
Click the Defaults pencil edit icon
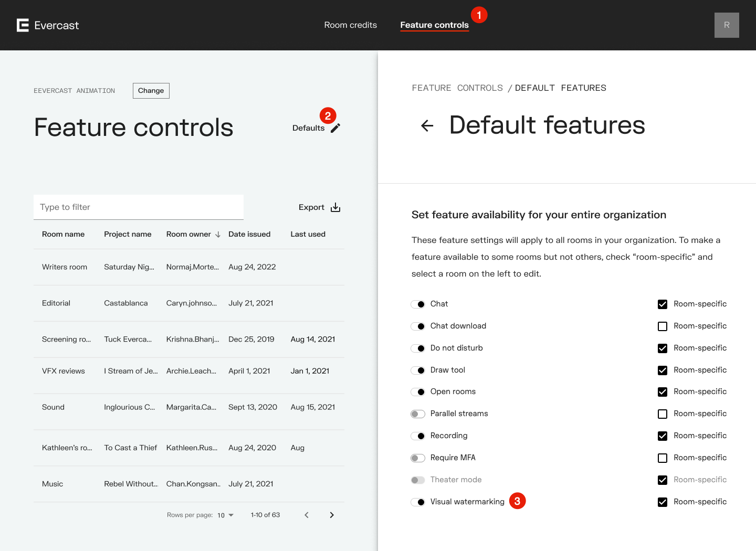point(335,128)
